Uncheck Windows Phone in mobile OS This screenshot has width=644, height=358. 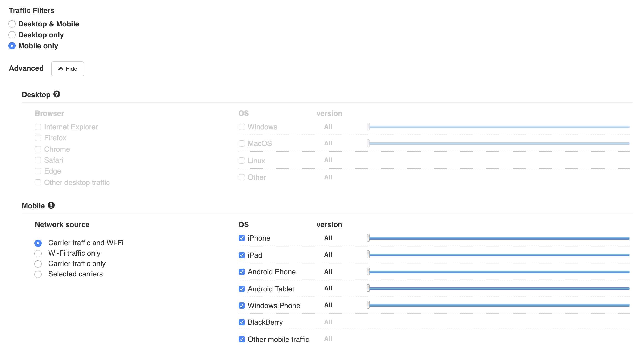click(242, 306)
